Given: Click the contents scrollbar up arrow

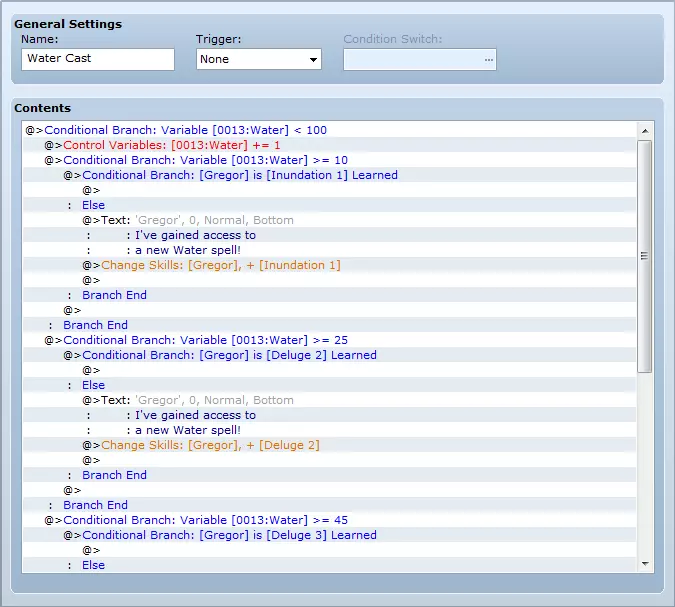Looking at the screenshot, I should click(x=645, y=130).
